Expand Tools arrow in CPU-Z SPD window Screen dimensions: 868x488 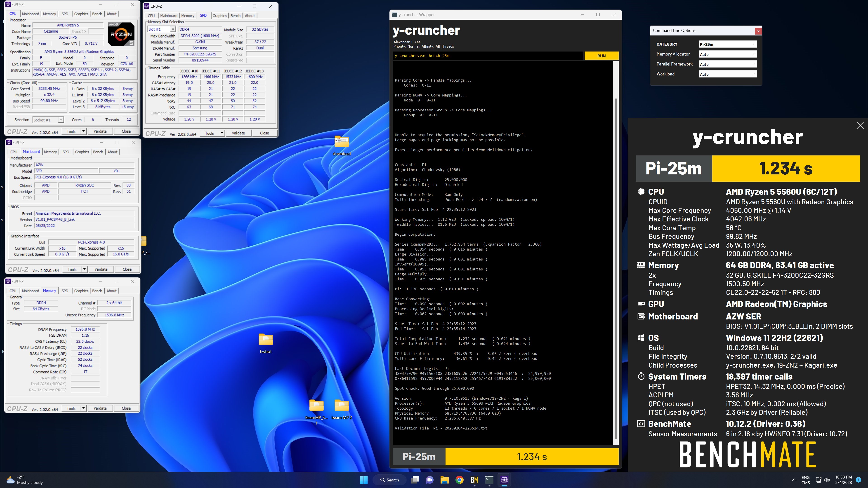point(222,133)
